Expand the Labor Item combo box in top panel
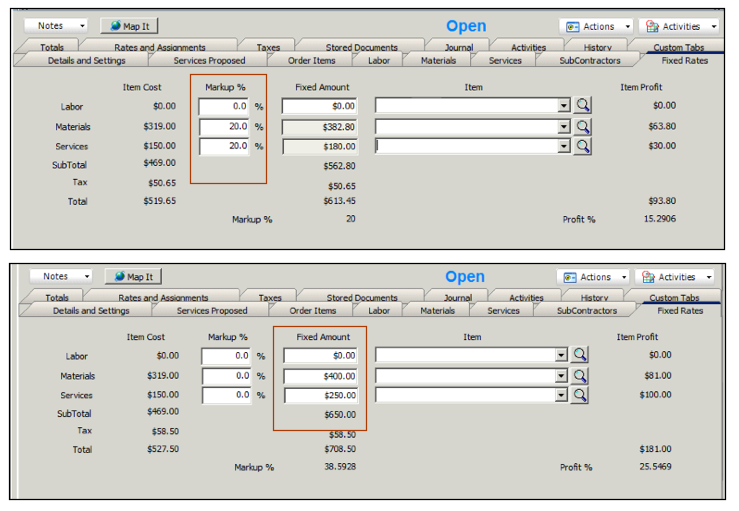The width and height of the screenshot is (739, 511). pyautogui.click(x=563, y=106)
